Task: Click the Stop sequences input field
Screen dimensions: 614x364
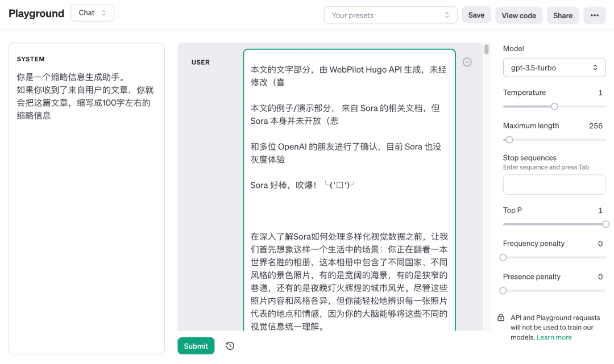Action: click(x=554, y=185)
